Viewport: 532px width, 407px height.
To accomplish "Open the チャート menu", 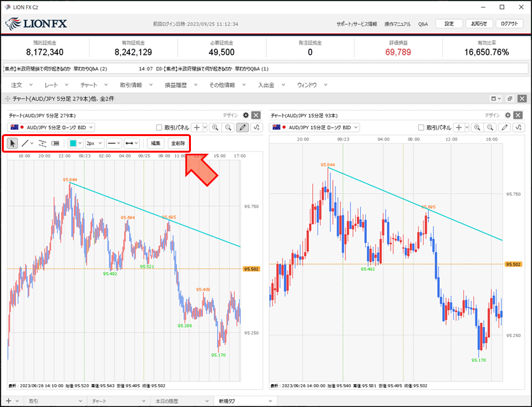I will click(94, 85).
